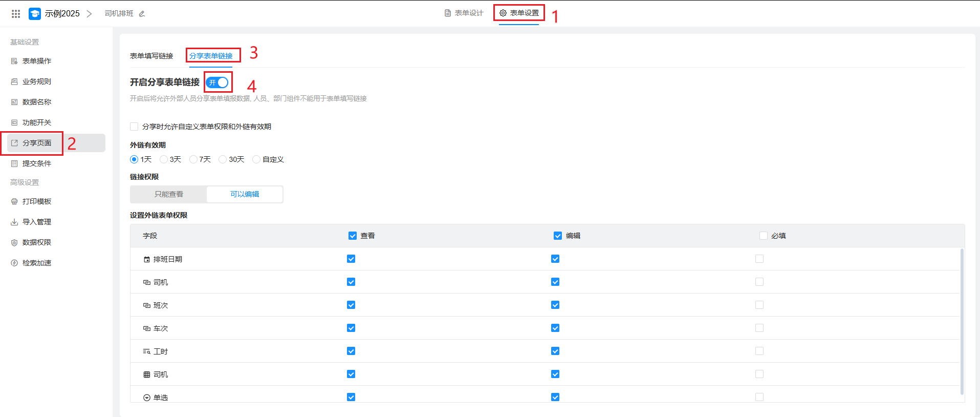Turn off the 开启分享表单链接 switch
The image size is (980, 417).
pos(218,82)
